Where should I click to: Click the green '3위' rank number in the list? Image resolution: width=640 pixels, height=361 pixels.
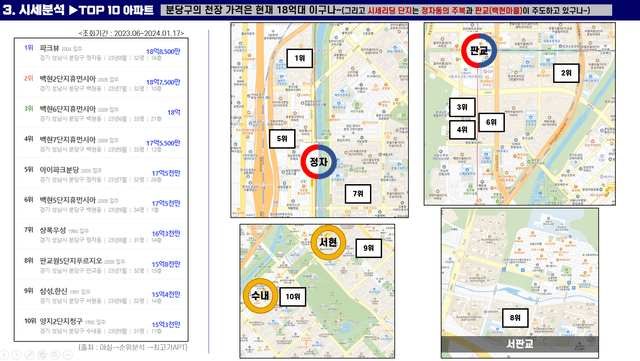[29, 109]
